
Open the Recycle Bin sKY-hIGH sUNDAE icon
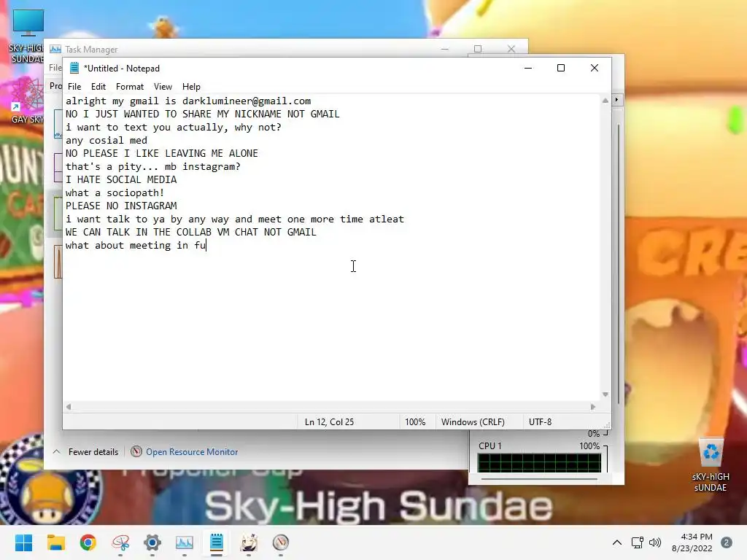pyautogui.click(x=711, y=465)
